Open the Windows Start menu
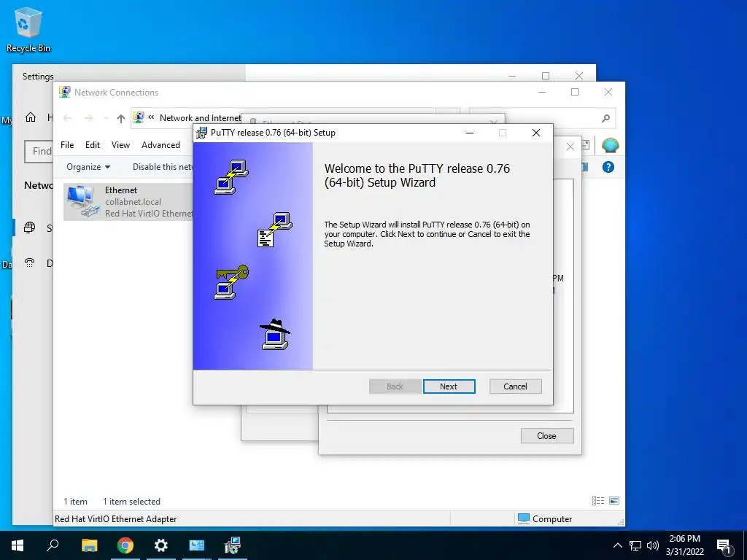747x560 pixels. point(18,545)
